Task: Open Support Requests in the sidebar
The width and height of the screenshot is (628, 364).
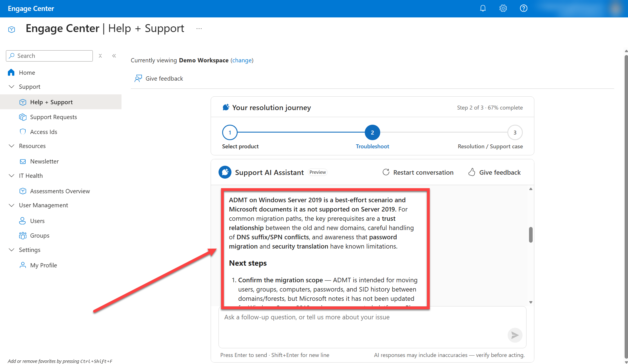Action: [53, 117]
